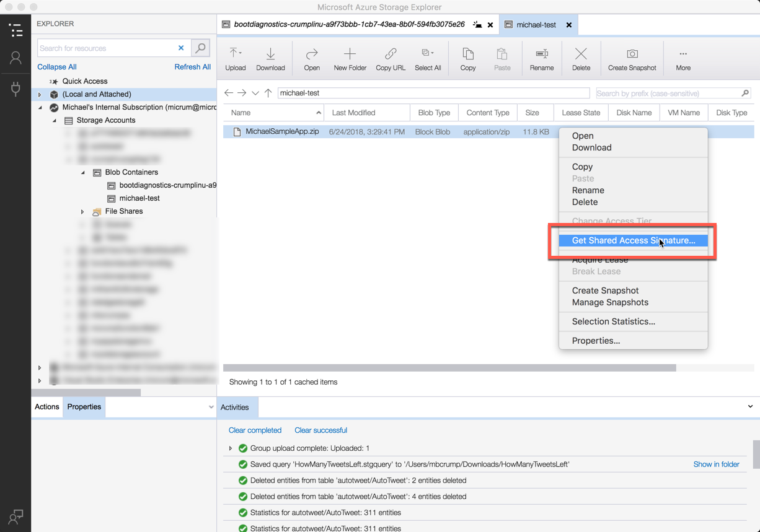Viewport: 760px width, 532px height.
Task: Switch to the Actions tab
Action: (47, 407)
